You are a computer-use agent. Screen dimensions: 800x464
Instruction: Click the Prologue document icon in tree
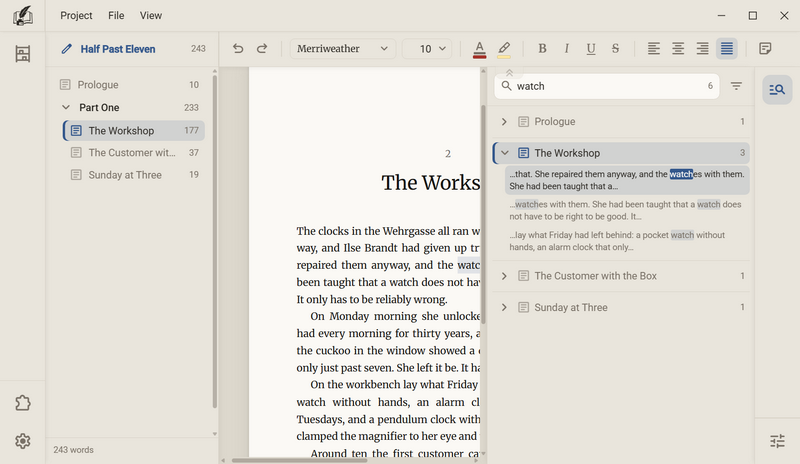pos(65,85)
